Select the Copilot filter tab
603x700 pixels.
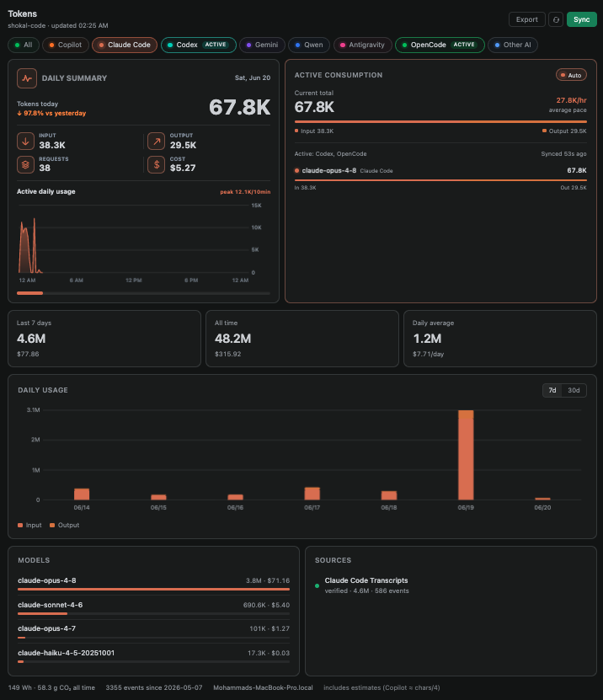(x=65, y=45)
